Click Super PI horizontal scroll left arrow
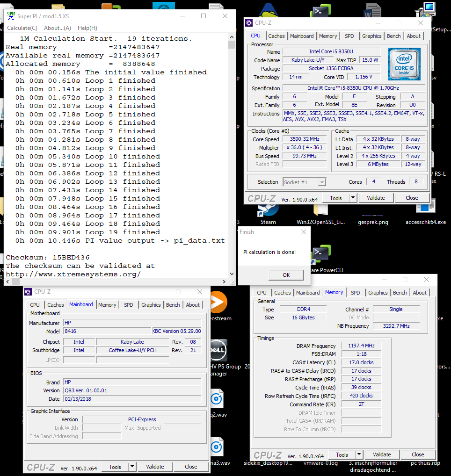This screenshot has height=476, width=451. 7,281
